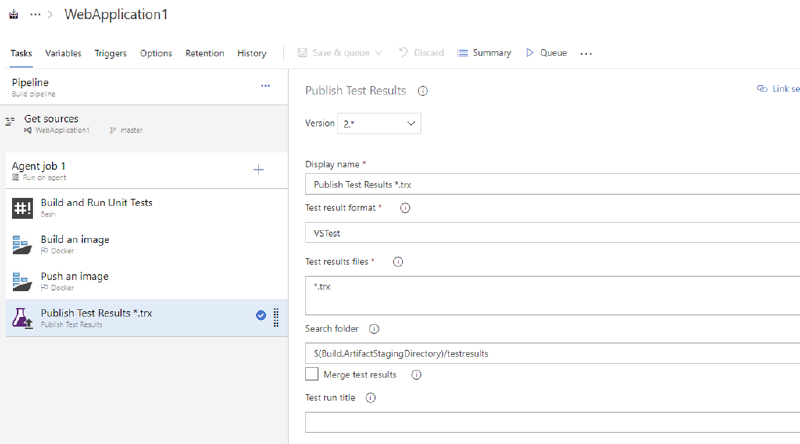Click info icon next to Search folder
Image resolution: width=800 pixels, height=444 pixels.
tap(374, 329)
